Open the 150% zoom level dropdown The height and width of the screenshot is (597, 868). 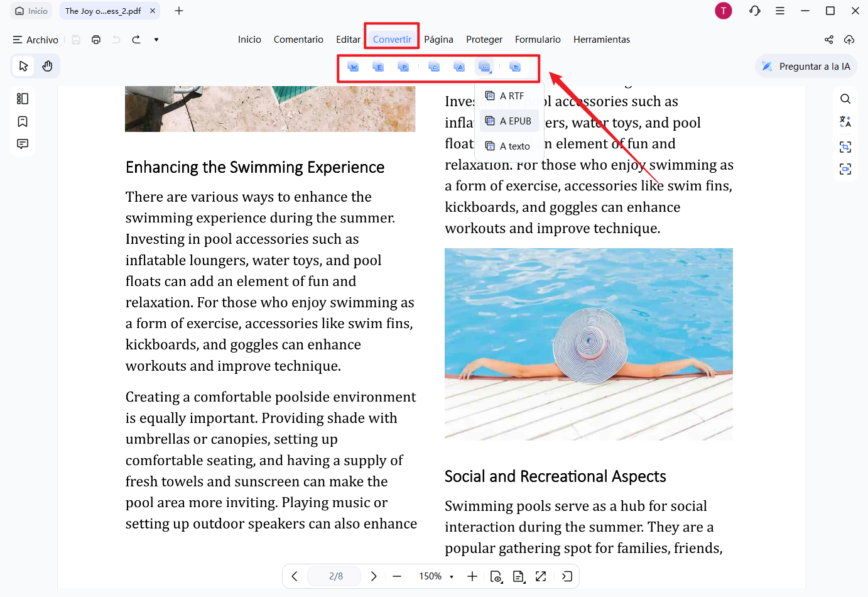click(437, 576)
